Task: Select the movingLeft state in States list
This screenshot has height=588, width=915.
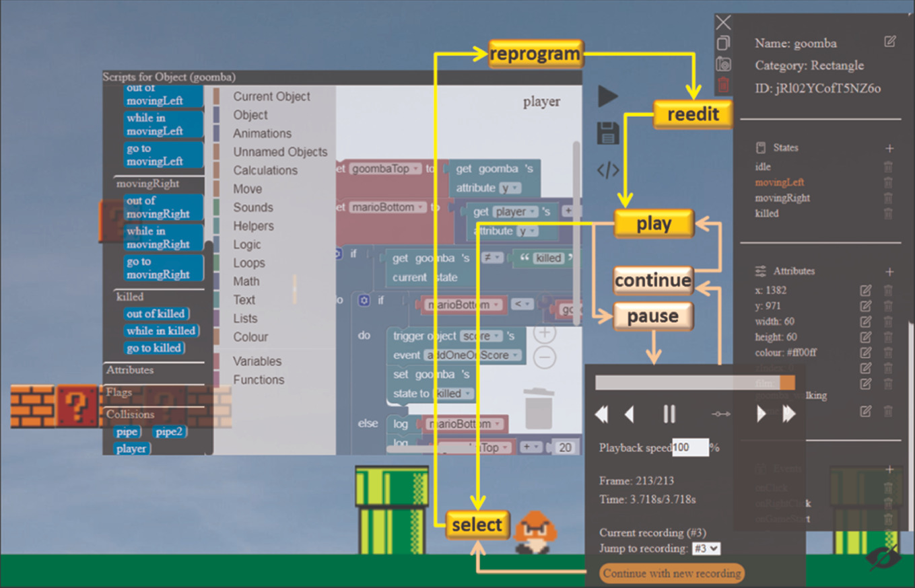Action: click(780, 182)
